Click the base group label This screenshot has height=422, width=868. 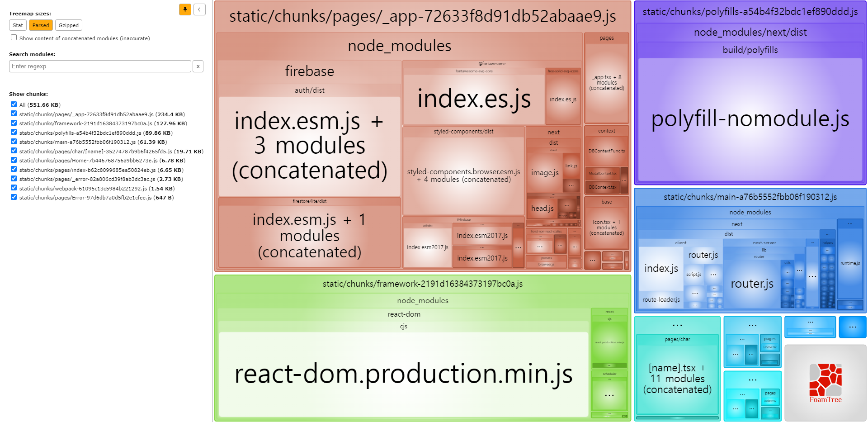(x=607, y=202)
